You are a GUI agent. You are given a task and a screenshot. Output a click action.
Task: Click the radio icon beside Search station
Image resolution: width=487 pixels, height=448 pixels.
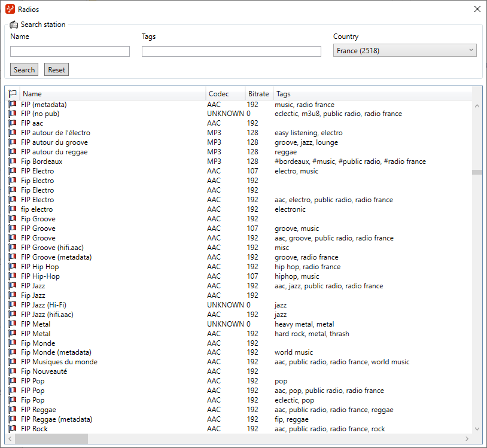point(14,25)
